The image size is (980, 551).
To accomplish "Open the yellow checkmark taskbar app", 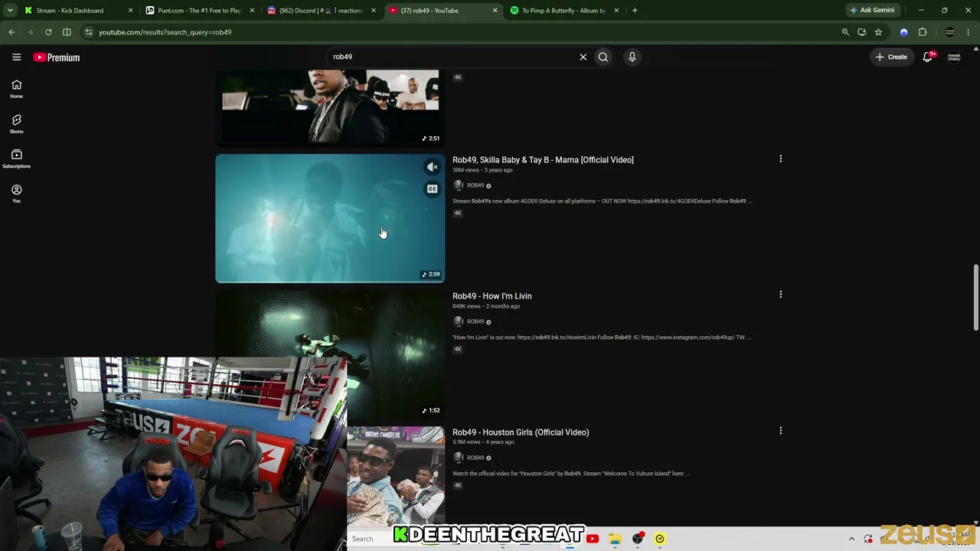I will (660, 539).
